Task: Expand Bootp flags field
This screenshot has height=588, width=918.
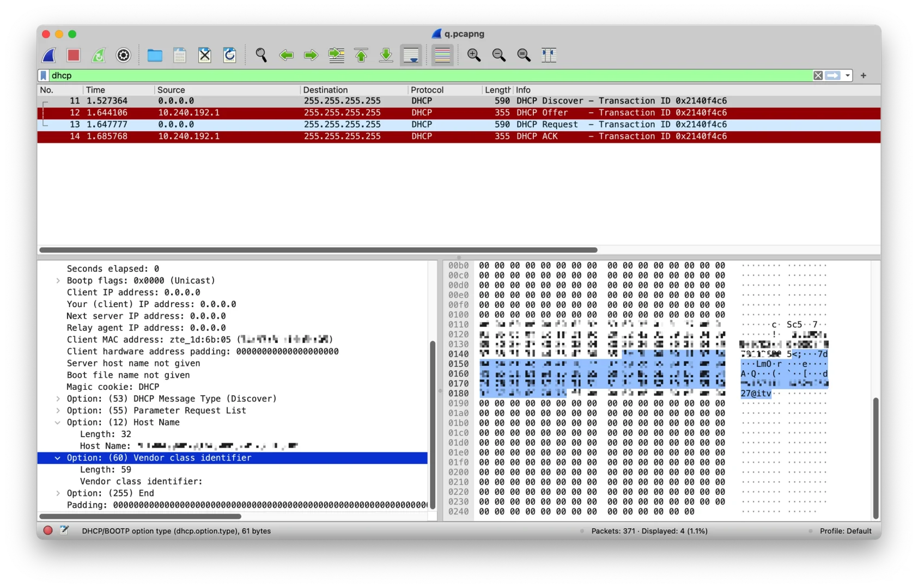Action: click(58, 281)
